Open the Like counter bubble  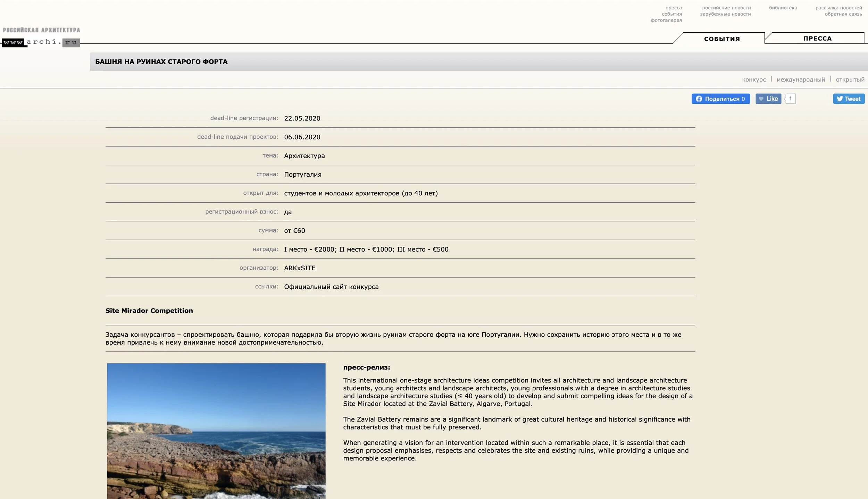tap(790, 99)
